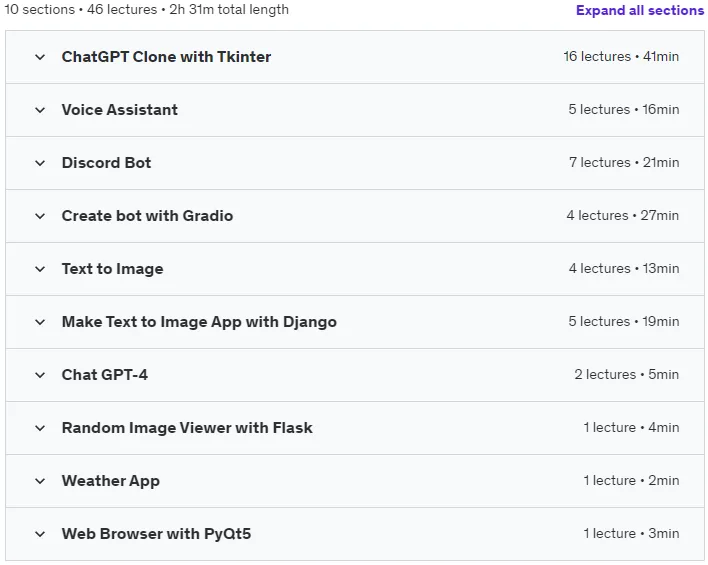
Task: Expand Make Text to Image App chevron
Action: pyautogui.click(x=40, y=322)
